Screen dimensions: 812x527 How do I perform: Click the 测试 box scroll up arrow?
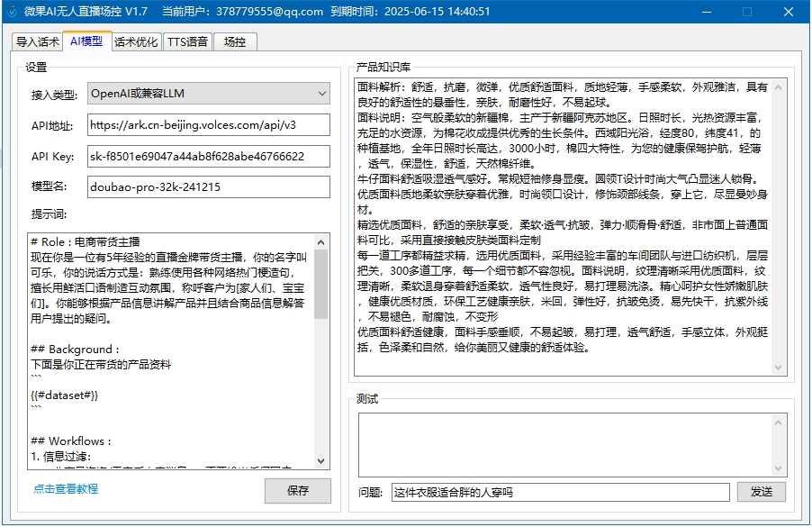point(779,423)
